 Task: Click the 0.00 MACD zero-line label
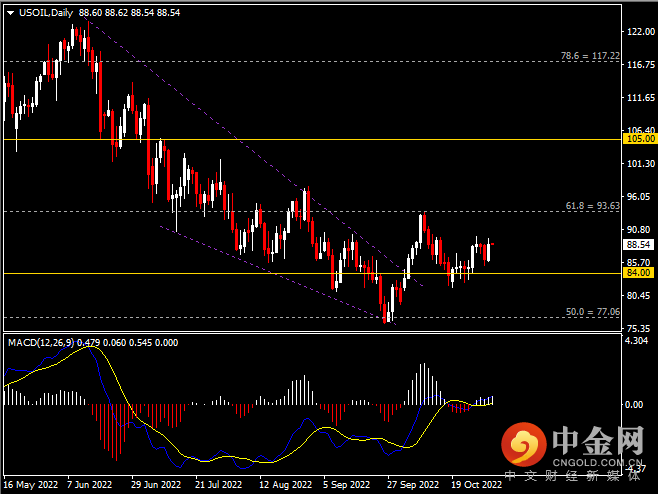pyautogui.click(x=634, y=405)
